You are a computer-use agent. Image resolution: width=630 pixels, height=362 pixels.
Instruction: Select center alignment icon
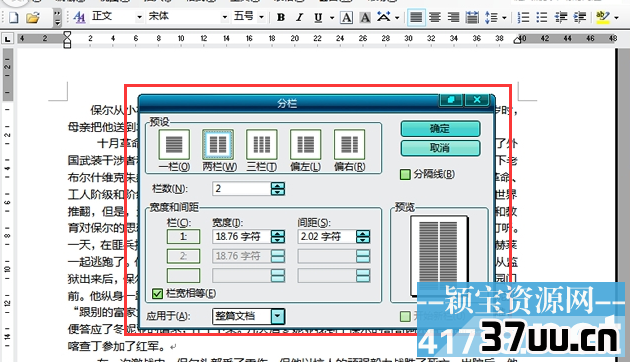tap(435, 17)
